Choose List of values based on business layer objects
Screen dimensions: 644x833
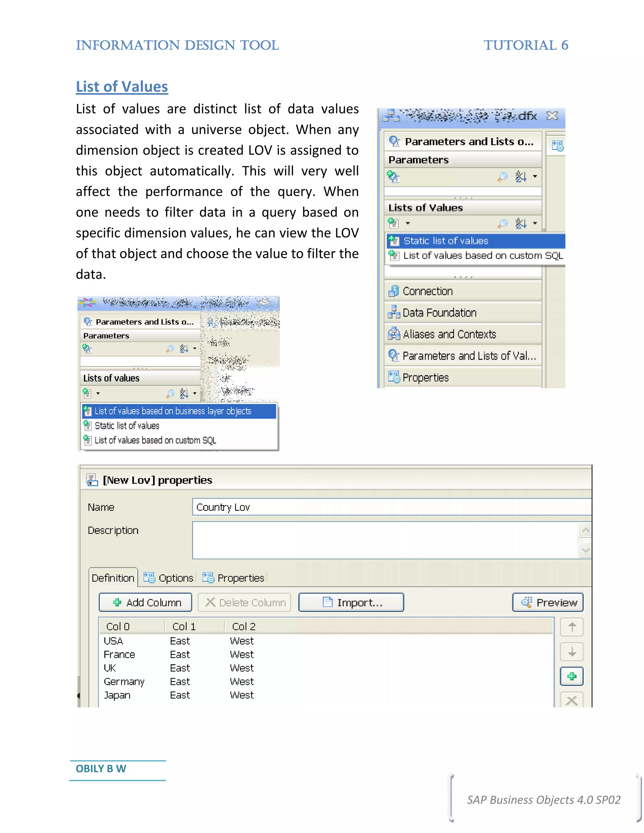click(x=173, y=411)
